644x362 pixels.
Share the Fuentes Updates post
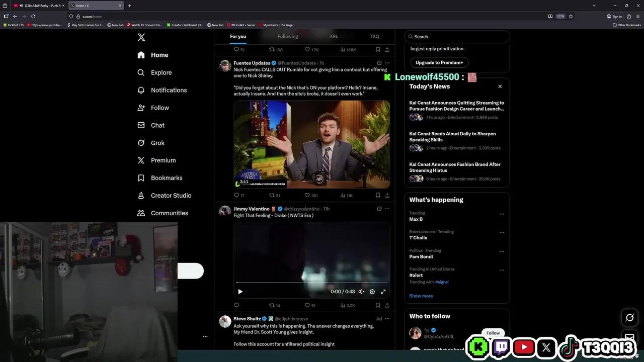(387, 196)
